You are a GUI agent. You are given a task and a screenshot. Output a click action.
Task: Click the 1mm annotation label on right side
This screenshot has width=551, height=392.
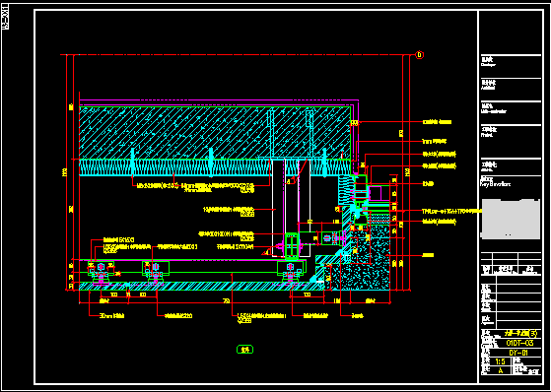434,142
